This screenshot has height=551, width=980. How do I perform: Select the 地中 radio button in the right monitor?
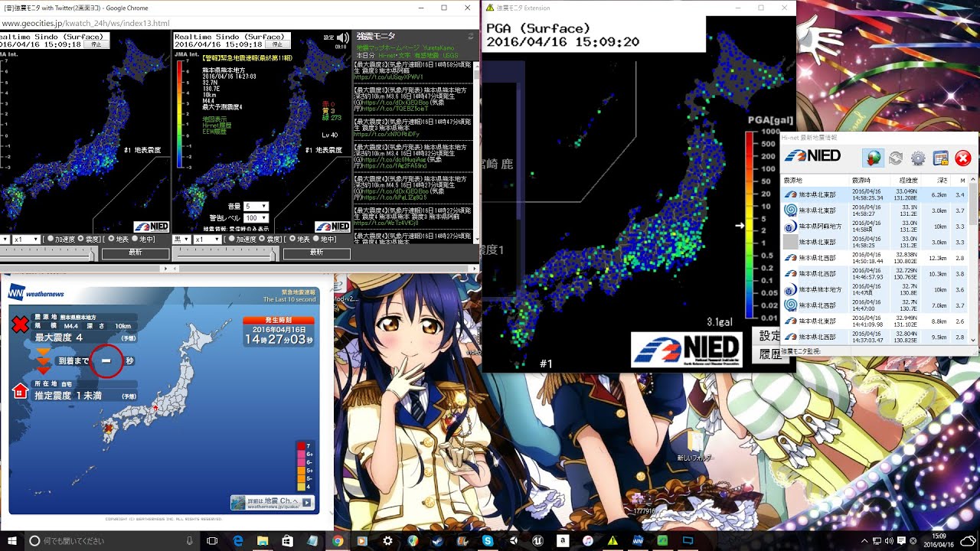315,240
